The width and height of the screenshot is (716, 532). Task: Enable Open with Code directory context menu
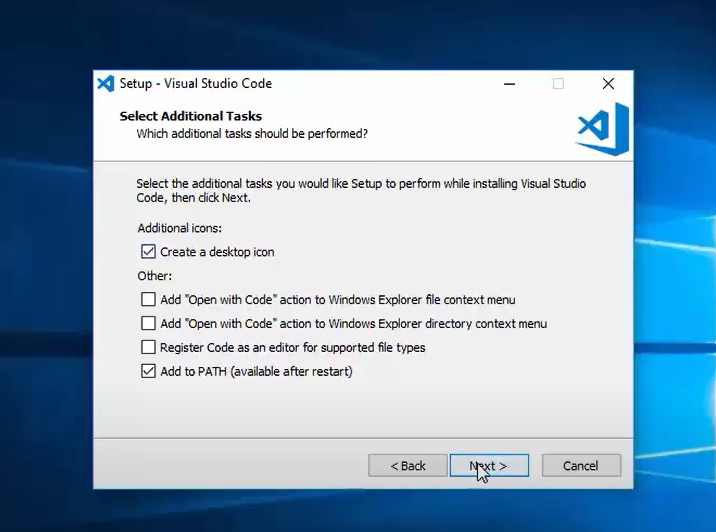click(148, 323)
